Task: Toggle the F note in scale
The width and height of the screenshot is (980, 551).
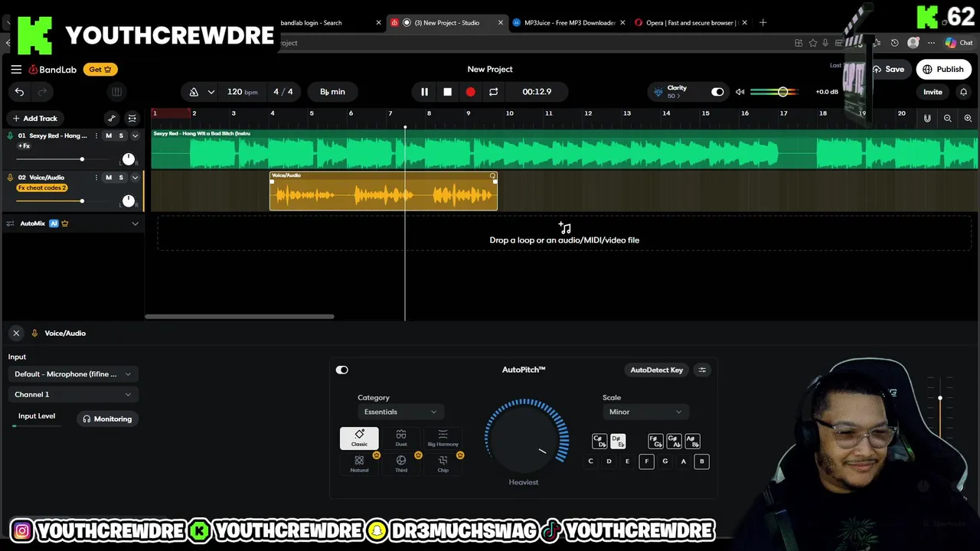Action: (646, 461)
